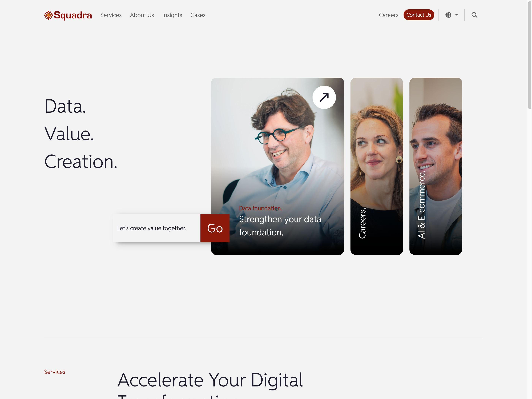Image resolution: width=532 pixels, height=399 pixels.
Task: Expand the Careers vertical card
Action: click(x=377, y=166)
